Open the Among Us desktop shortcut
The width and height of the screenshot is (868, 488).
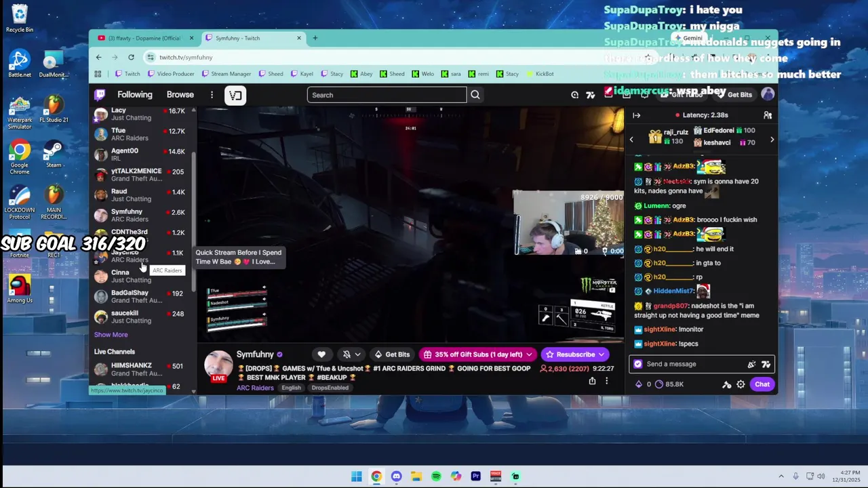pyautogui.click(x=20, y=289)
